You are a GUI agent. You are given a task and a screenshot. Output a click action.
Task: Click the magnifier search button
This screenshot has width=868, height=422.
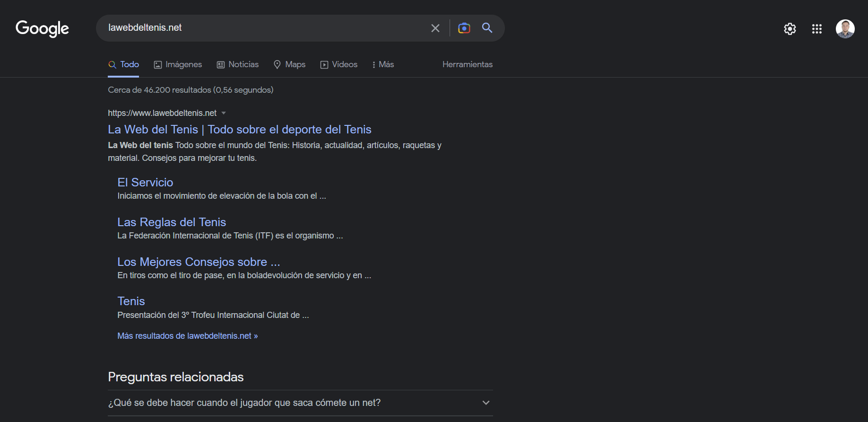[x=487, y=28]
